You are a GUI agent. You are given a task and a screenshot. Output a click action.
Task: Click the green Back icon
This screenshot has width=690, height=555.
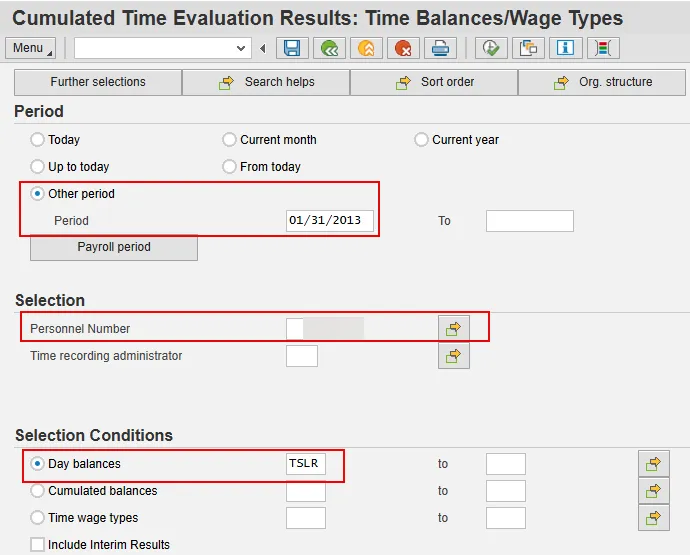[x=329, y=48]
